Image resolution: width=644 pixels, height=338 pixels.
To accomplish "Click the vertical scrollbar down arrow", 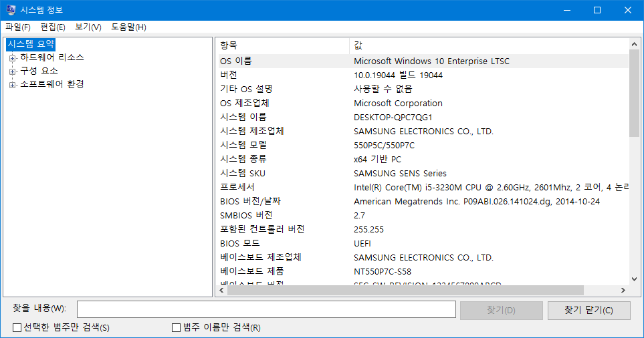I will [634, 279].
